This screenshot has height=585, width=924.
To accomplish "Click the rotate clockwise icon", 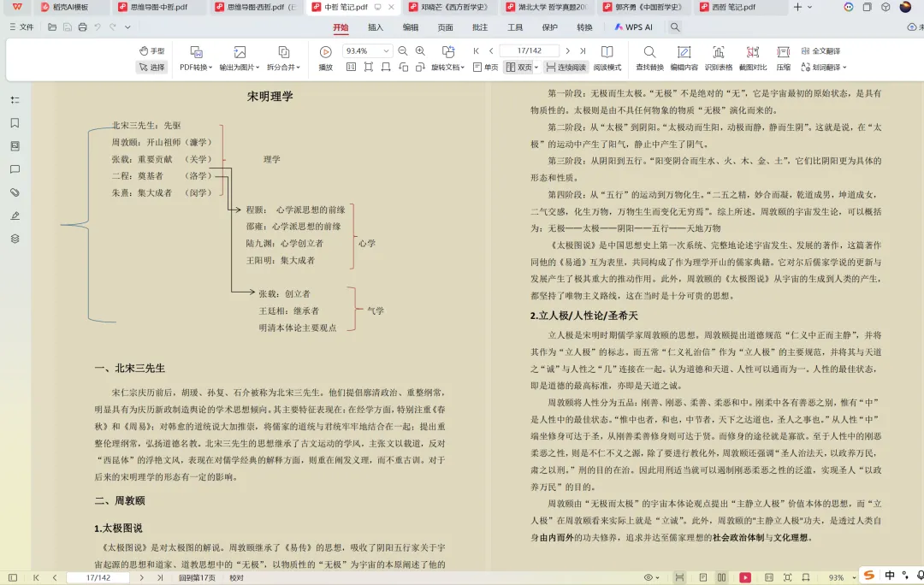I will tap(420, 68).
